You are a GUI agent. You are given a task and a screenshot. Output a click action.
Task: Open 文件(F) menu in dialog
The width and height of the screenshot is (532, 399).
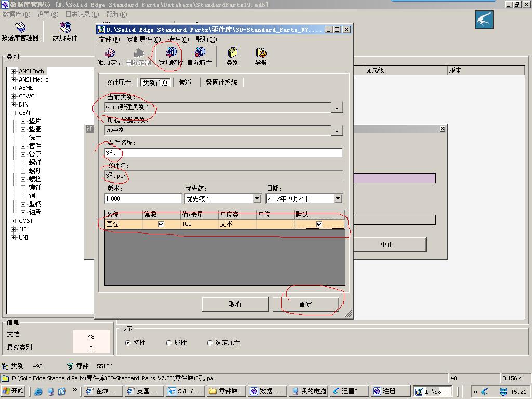pos(109,39)
